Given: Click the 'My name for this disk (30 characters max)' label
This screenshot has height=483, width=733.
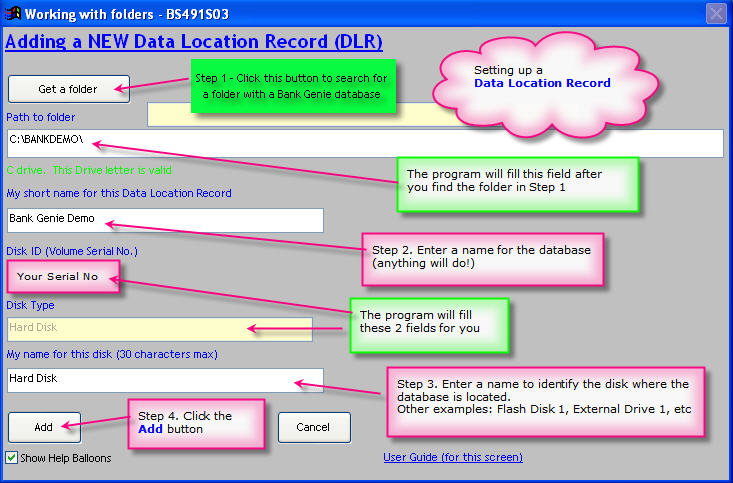Looking at the screenshot, I should pos(112,354).
